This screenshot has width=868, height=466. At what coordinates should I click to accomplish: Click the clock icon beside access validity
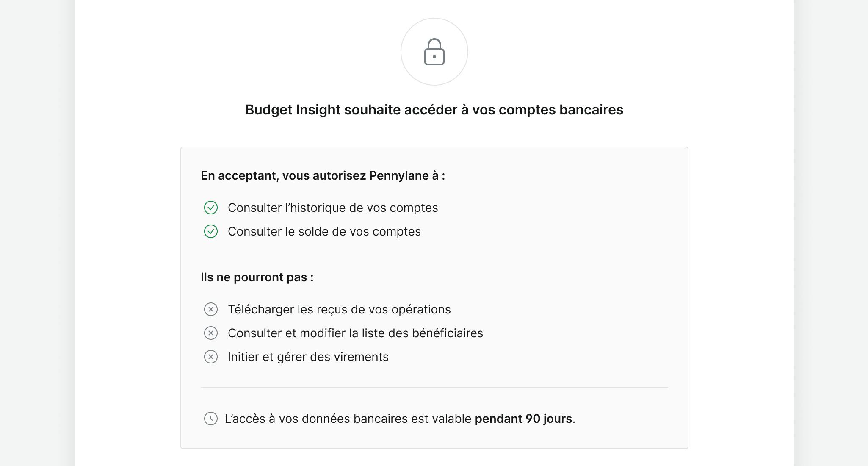(x=211, y=419)
